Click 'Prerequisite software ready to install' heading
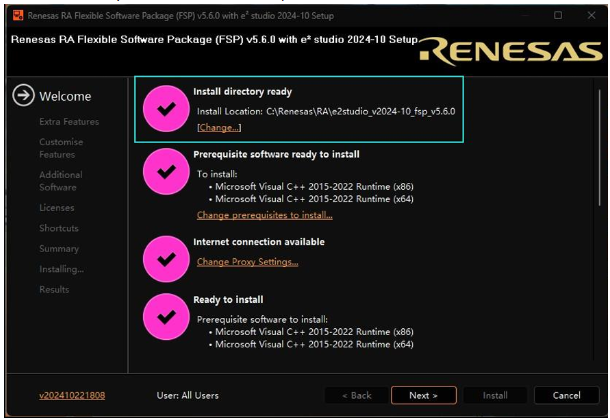The height and width of the screenshot is (420, 610). pos(276,154)
